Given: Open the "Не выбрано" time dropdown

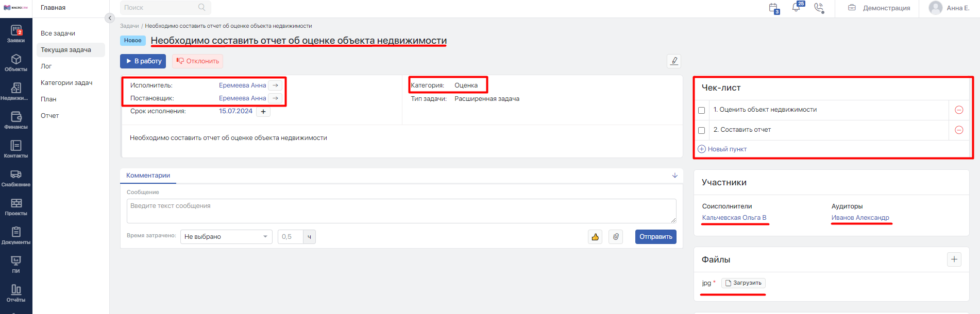Looking at the screenshot, I should 227,237.
